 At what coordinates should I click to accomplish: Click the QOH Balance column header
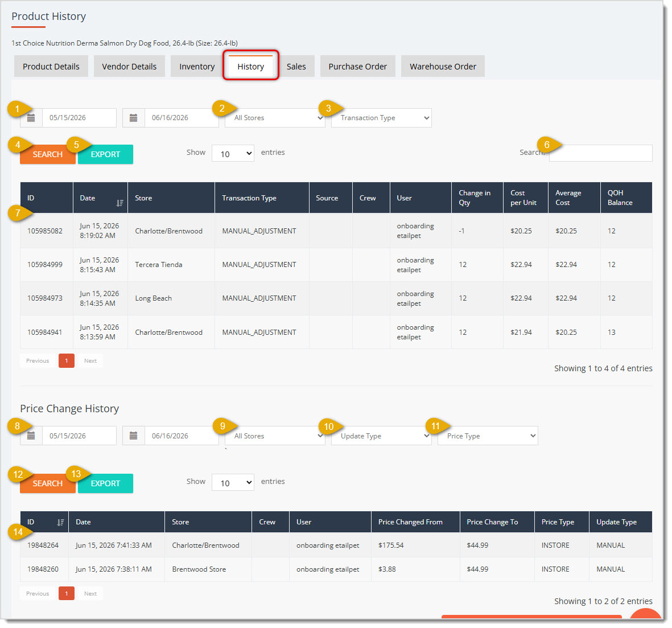pos(626,198)
